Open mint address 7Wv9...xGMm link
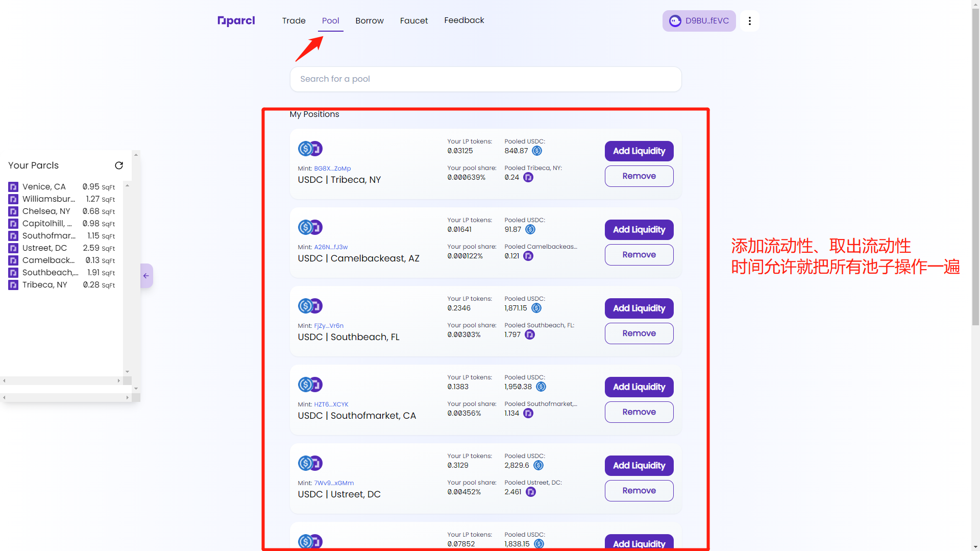This screenshot has width=980, height=551. pos(334,483)
